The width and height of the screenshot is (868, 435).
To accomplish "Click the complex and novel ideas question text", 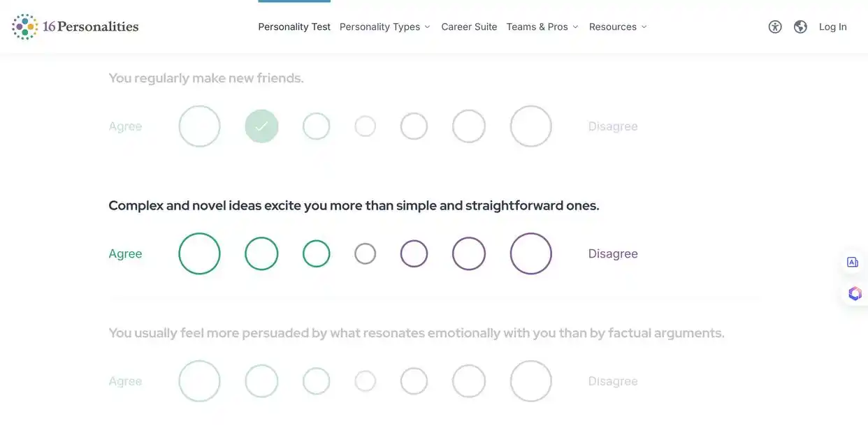I will tap(354, 206).
